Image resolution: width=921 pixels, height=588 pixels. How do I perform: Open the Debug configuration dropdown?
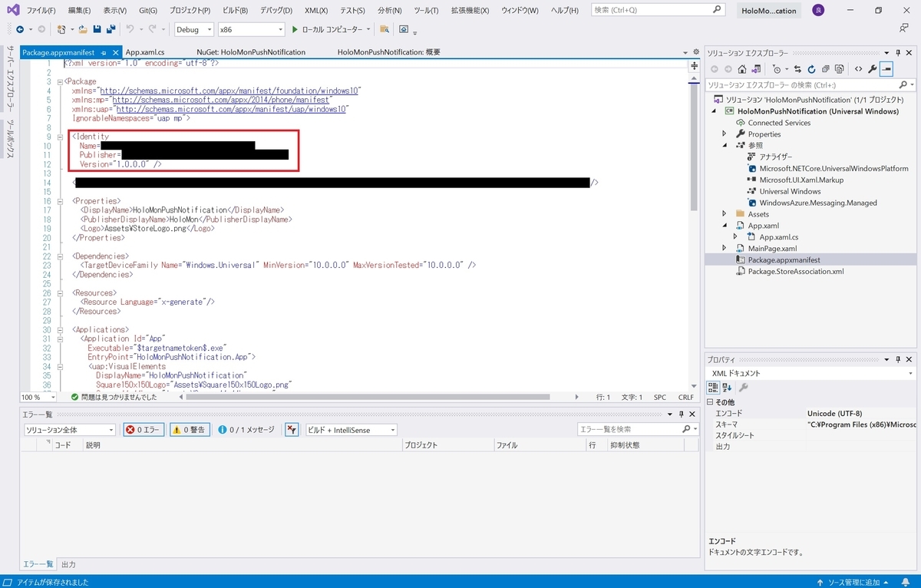click(194, 29)
